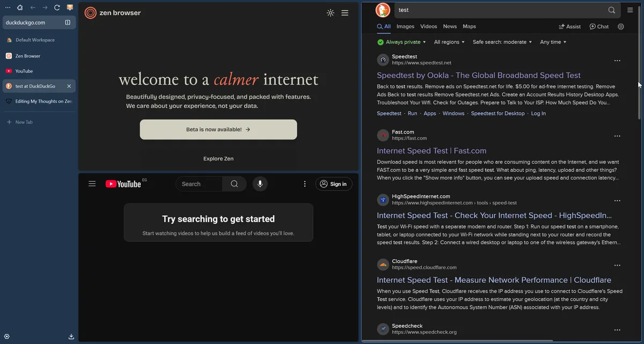
Task: Click the Log In sitelink under Speedtest
Action: pyautogui.click(x=538, y=113)
